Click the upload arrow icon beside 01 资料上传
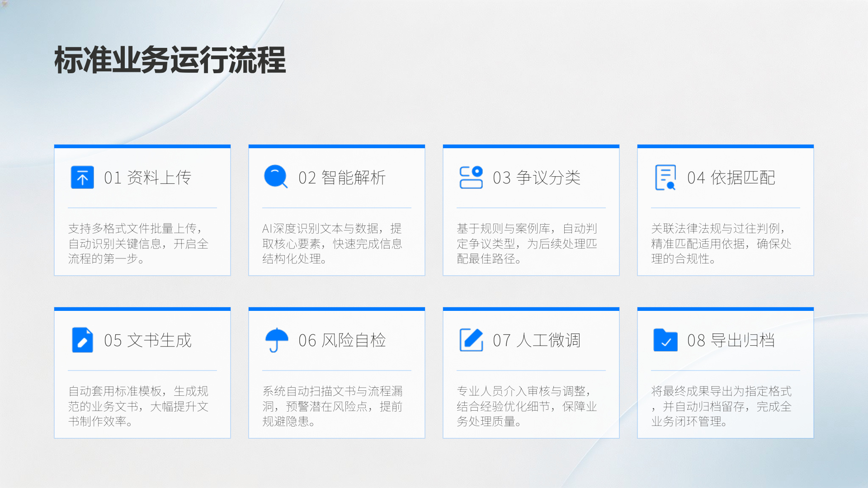868x488 pixels. (x=82, y=177)
